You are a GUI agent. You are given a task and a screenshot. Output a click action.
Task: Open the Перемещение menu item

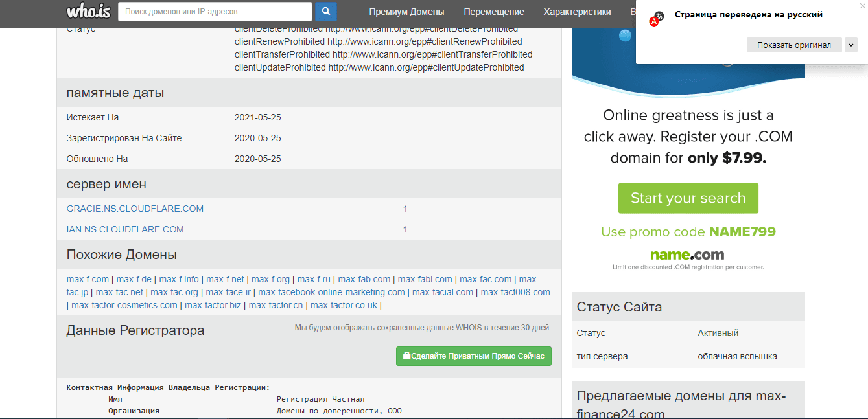(x=494, y=12)
